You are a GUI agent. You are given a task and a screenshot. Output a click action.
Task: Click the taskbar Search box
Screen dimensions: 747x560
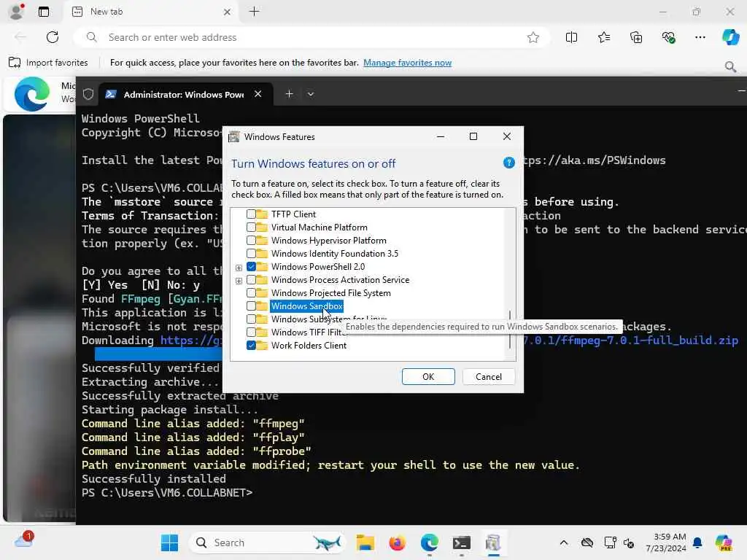(x=267, y=542)
